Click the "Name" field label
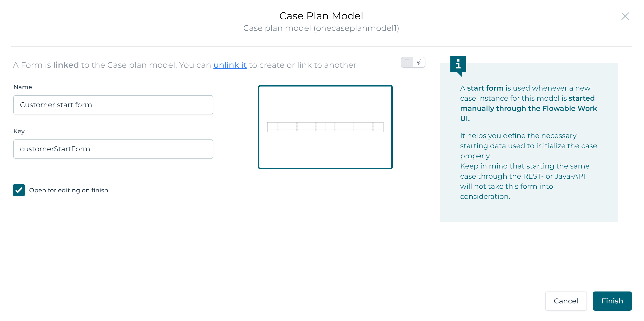 point(23,87)
